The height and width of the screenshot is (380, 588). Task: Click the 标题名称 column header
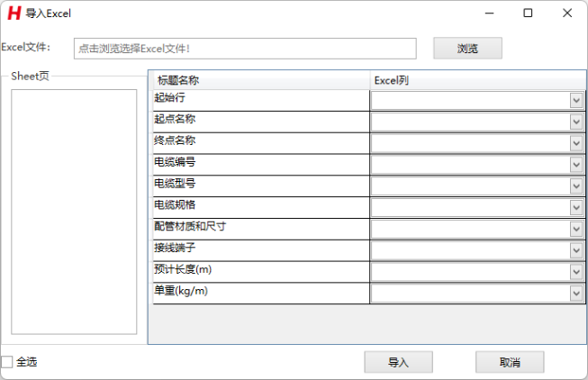point(261,80)
